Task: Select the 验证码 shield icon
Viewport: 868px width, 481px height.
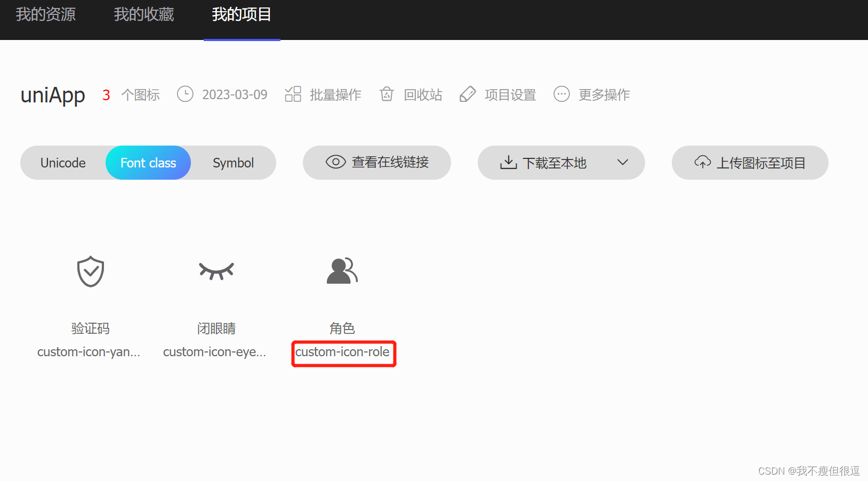Action: (90, 271)
